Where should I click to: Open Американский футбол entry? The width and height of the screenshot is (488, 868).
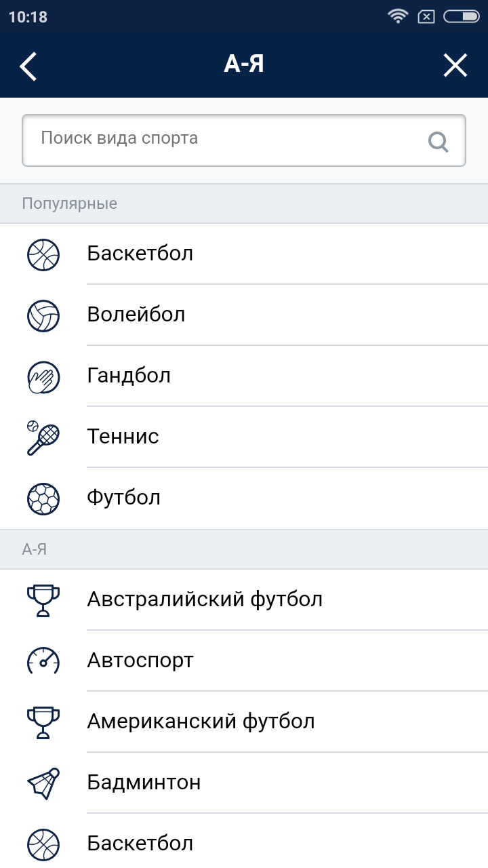pos(201,722)
